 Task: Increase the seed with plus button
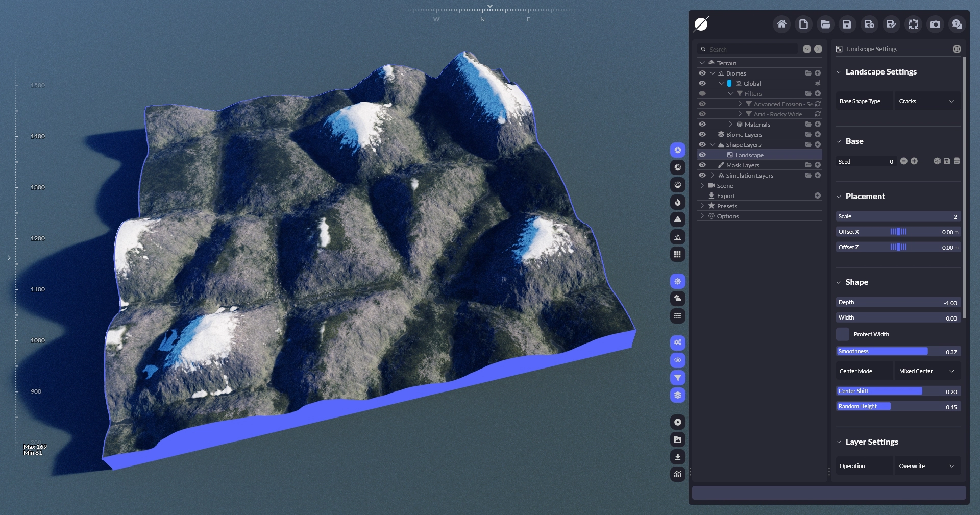(914, 161)
